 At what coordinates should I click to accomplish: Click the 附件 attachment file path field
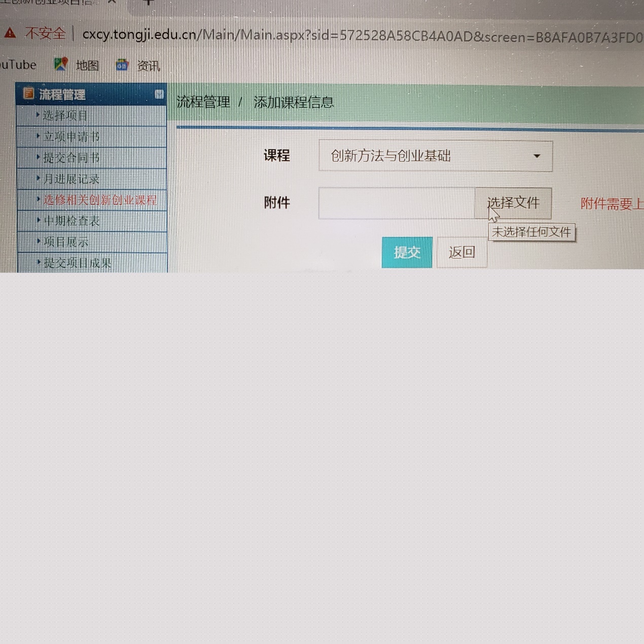[397, 203]
